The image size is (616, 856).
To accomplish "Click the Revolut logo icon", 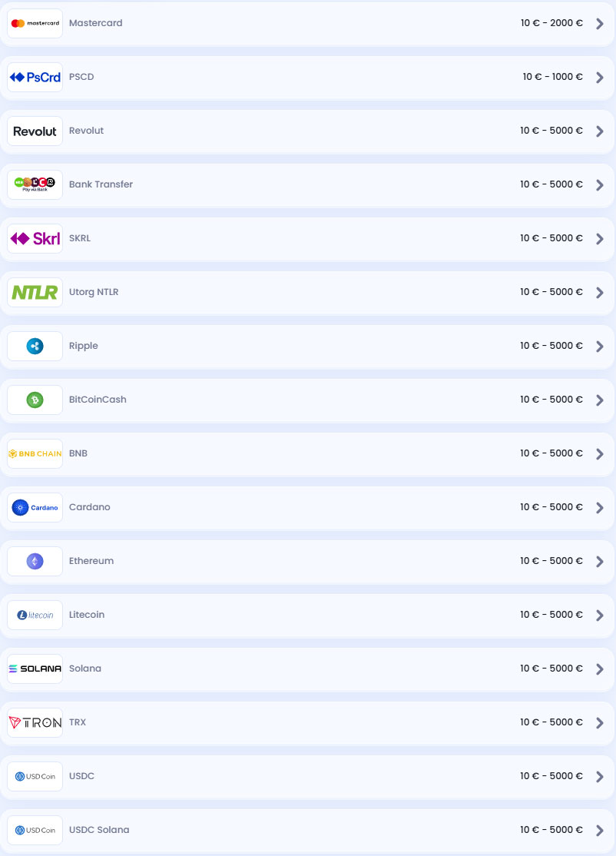I will coord(35,131).
